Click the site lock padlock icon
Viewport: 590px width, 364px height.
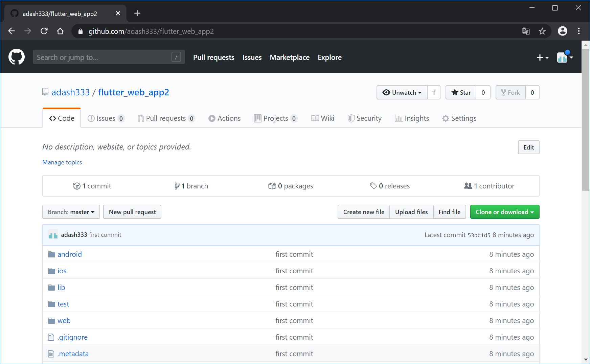80,31
